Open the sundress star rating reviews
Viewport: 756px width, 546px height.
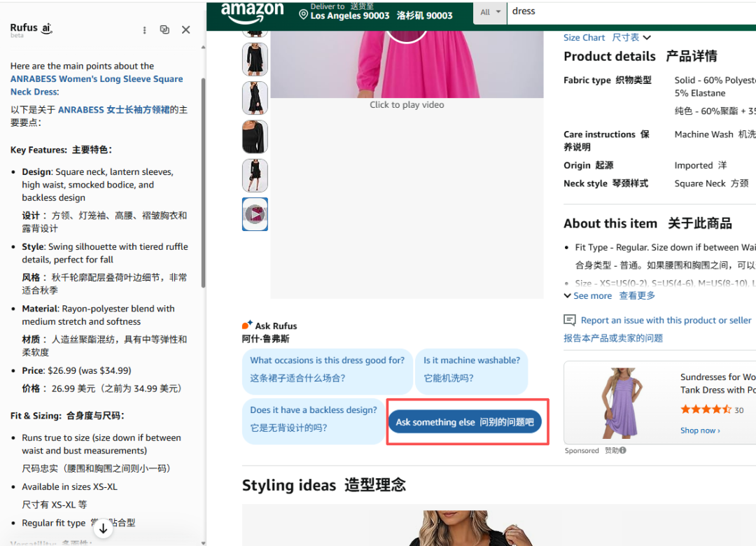tap(706, 409)
